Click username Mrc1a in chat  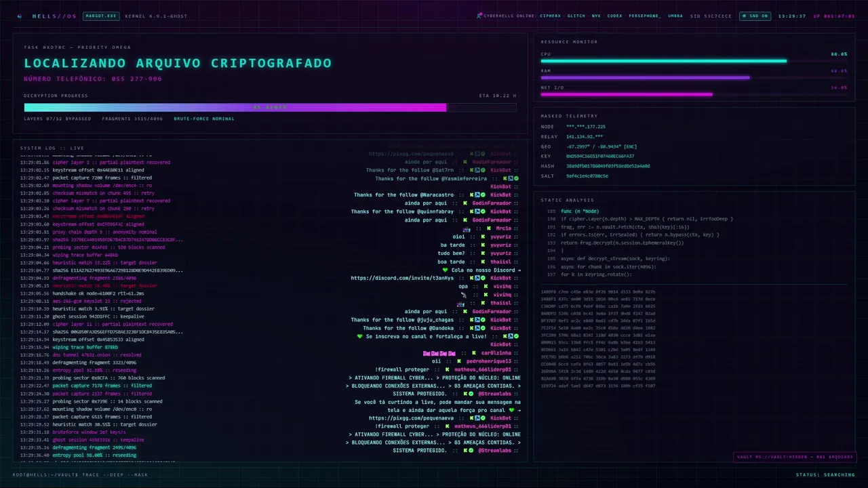coord(503,228)
